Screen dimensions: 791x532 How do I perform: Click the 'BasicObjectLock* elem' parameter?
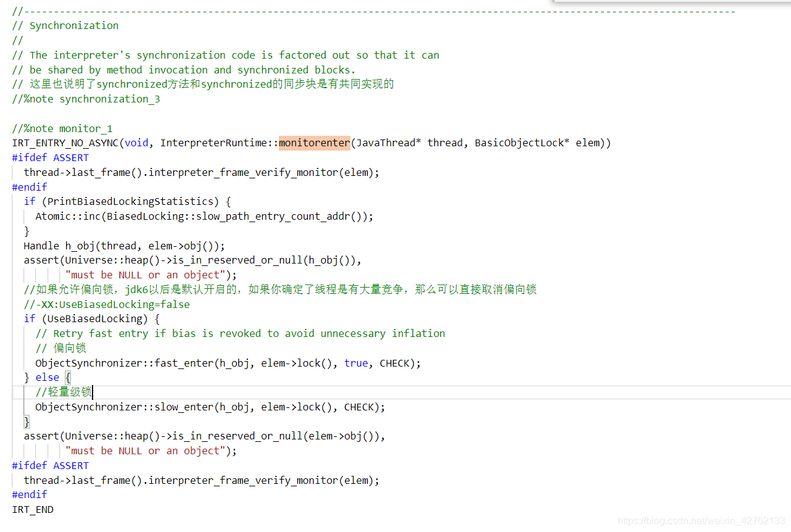[x=537, y=143]
